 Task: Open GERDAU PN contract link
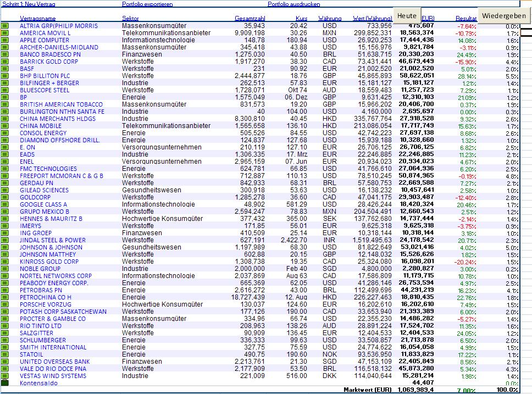[x=36, y=183]
